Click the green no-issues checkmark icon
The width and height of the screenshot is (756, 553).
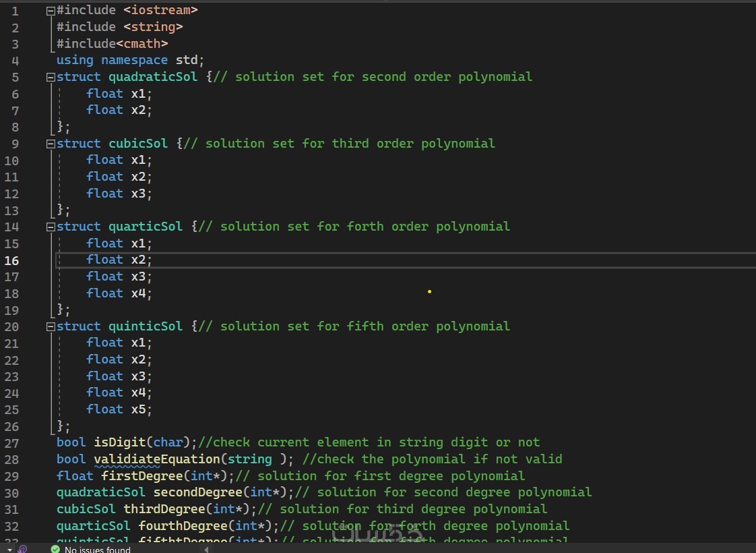point(55,550)
